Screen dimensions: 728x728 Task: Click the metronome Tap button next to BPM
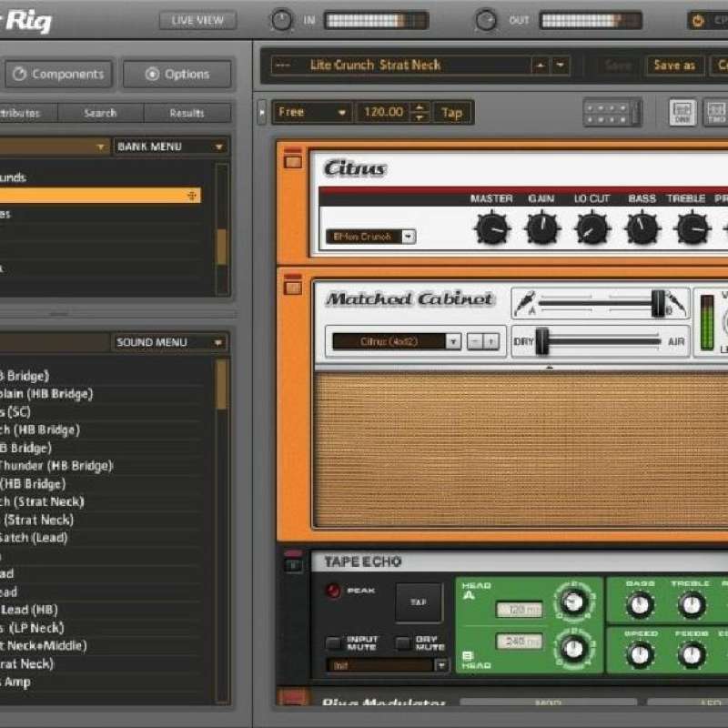[x=452, y=112]
